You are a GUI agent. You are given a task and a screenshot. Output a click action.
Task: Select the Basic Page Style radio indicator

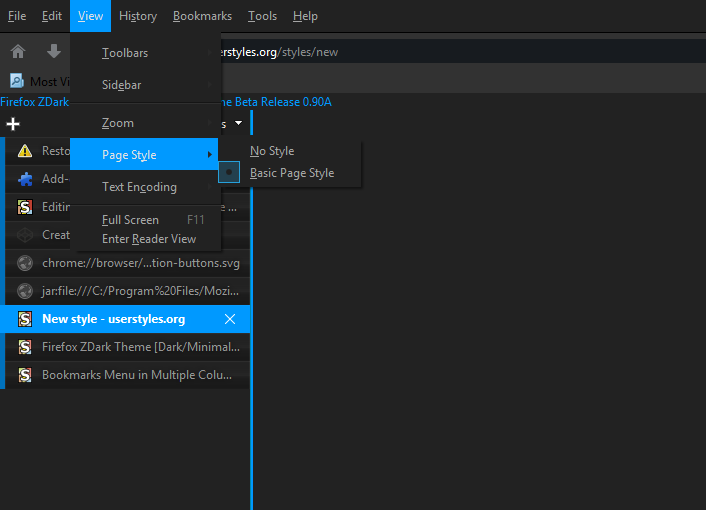pos(229,172)
